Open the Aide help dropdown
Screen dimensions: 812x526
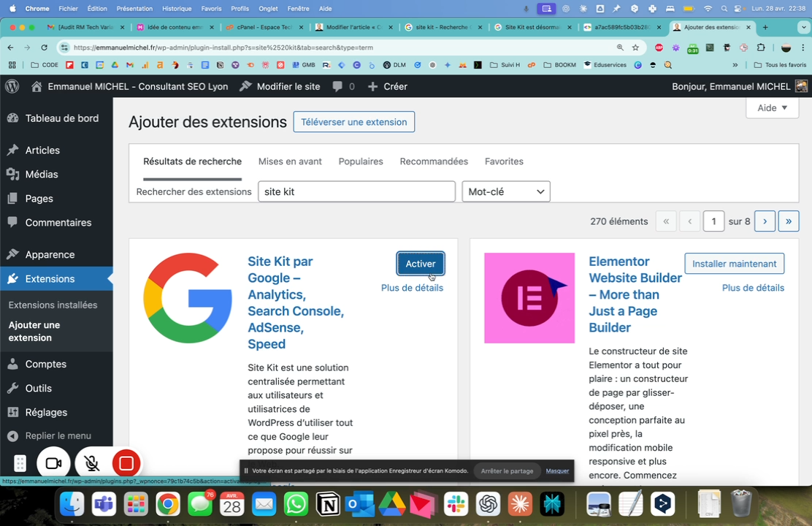tap(772, 108)
